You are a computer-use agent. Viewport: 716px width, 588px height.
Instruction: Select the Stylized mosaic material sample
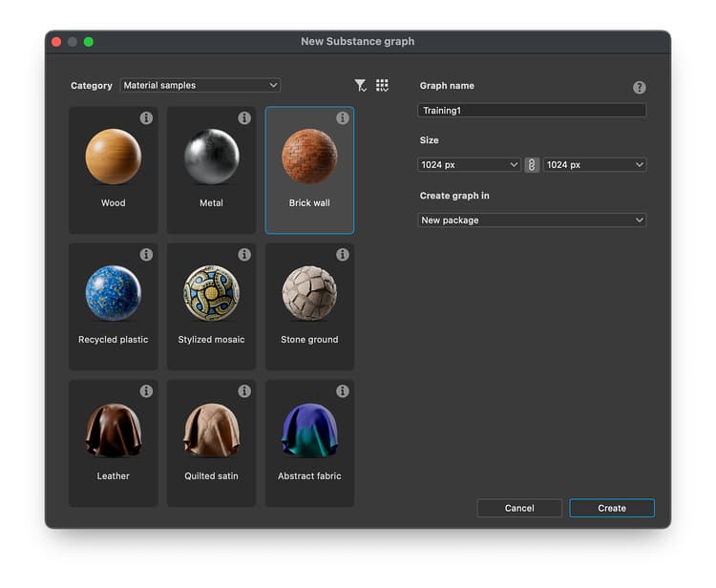click(x=211, y=306)
